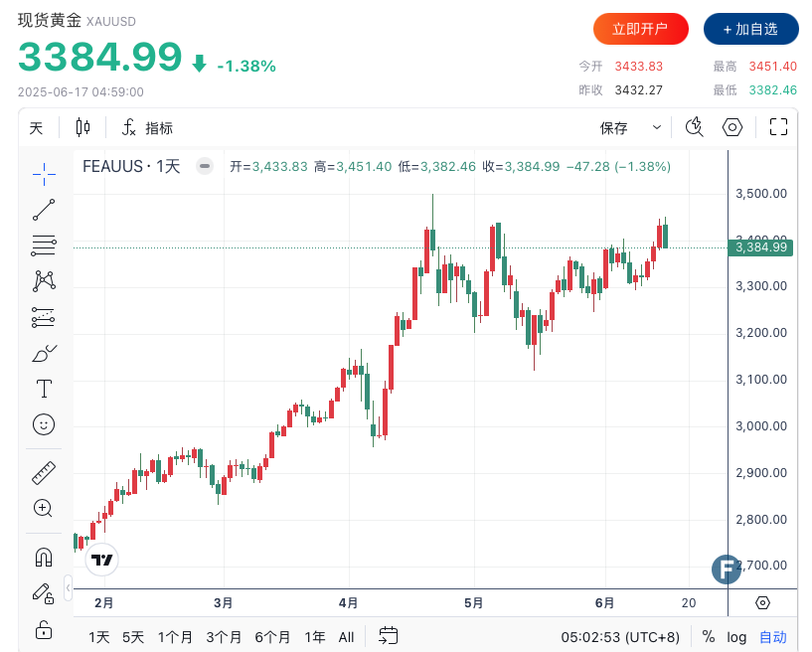
Task: Select the brush drawing tool
Action: [x=44, y=353]
